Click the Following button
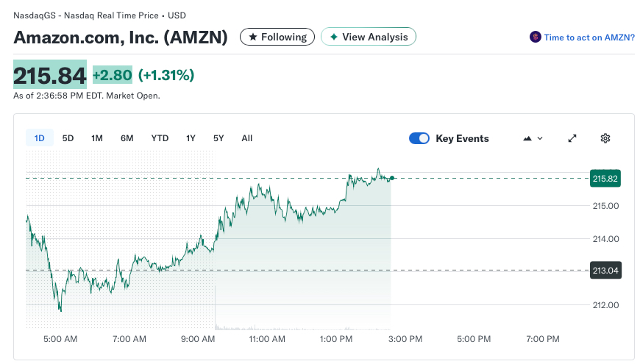 click(x=277, y=37)
